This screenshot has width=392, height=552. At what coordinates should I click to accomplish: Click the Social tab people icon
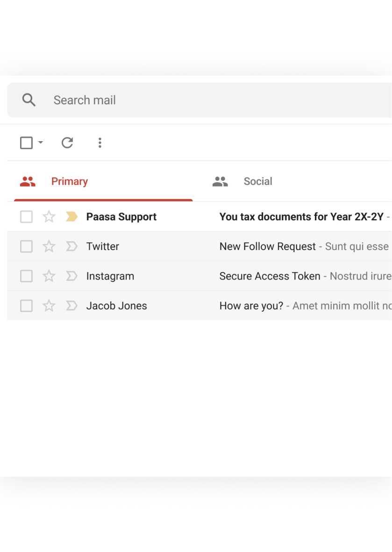coord(220,181)
